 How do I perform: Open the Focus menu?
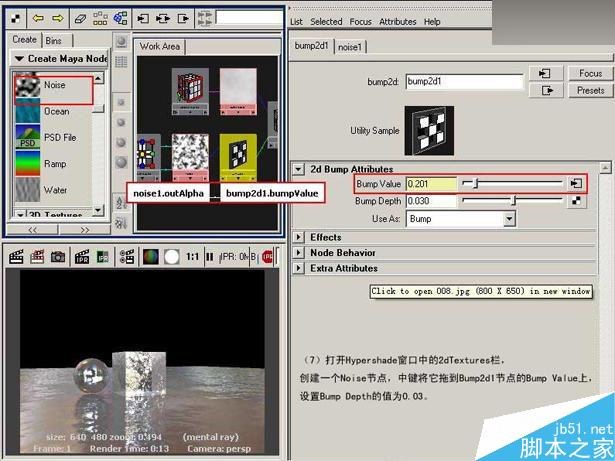360,22
